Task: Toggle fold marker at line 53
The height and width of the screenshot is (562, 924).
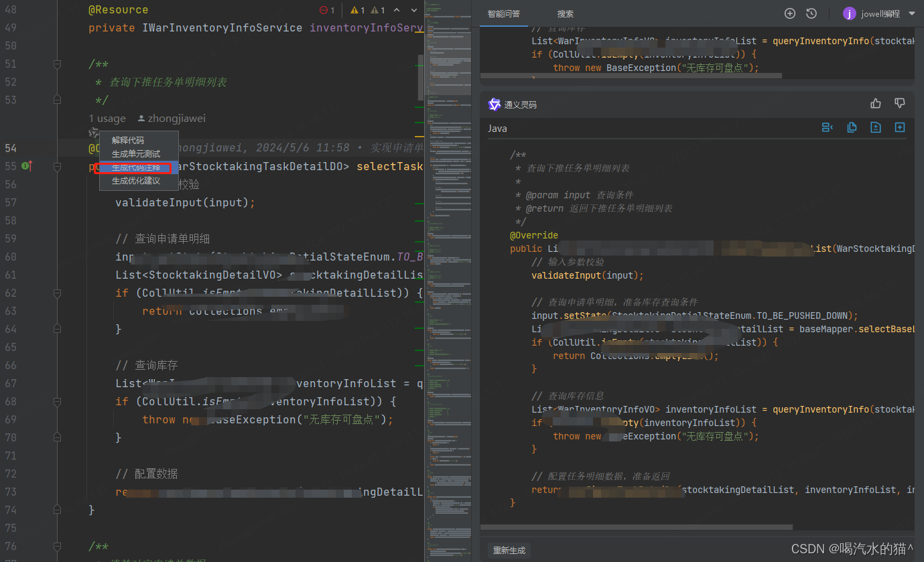Action: [x=57, y=100]
